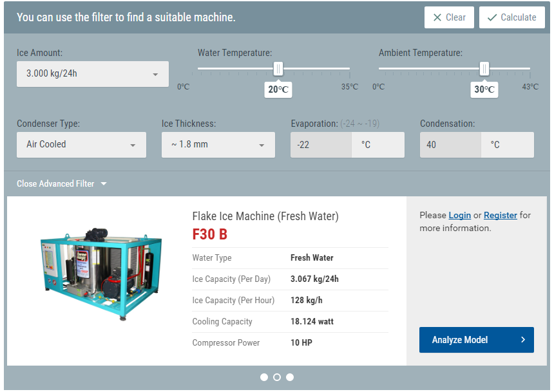The height and width of the screenshot is (392, 554).
Task: Select the first carousel dot
Action: point(264,377)
